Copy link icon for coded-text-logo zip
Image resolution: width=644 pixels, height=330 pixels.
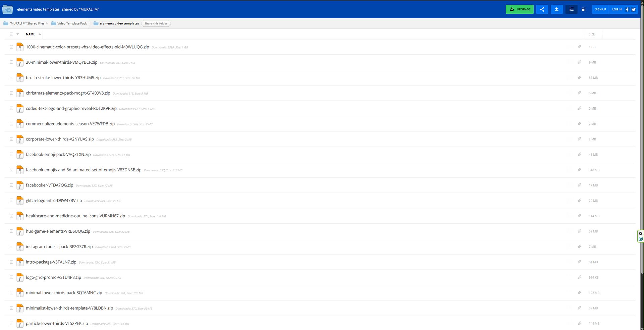pos(579,108)
